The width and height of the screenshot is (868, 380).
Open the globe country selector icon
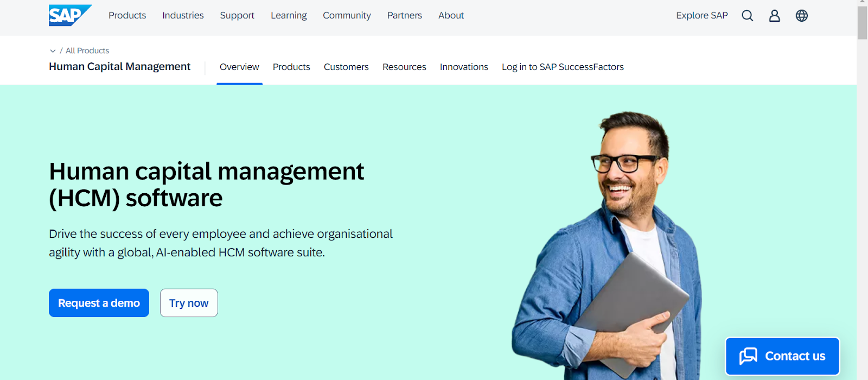(802, 16)
